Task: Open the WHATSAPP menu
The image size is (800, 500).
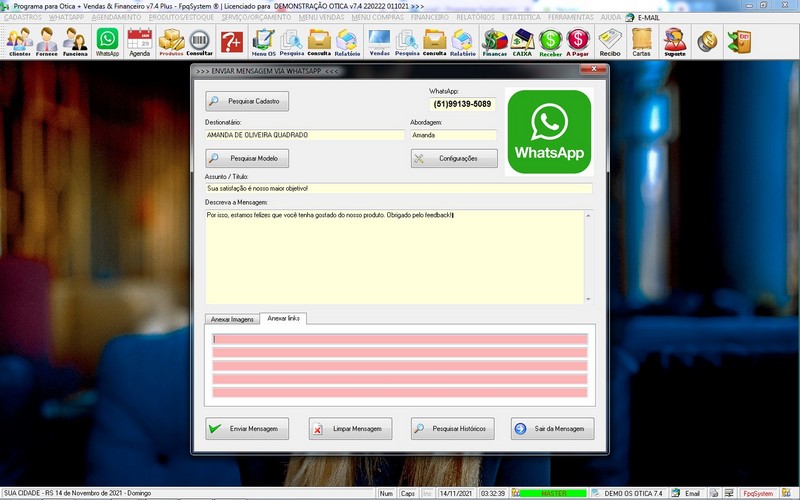Action: coord(66,17)
